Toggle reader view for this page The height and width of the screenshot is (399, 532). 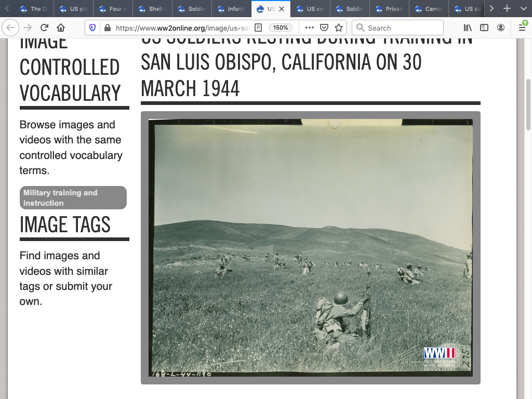click(258, 28)
